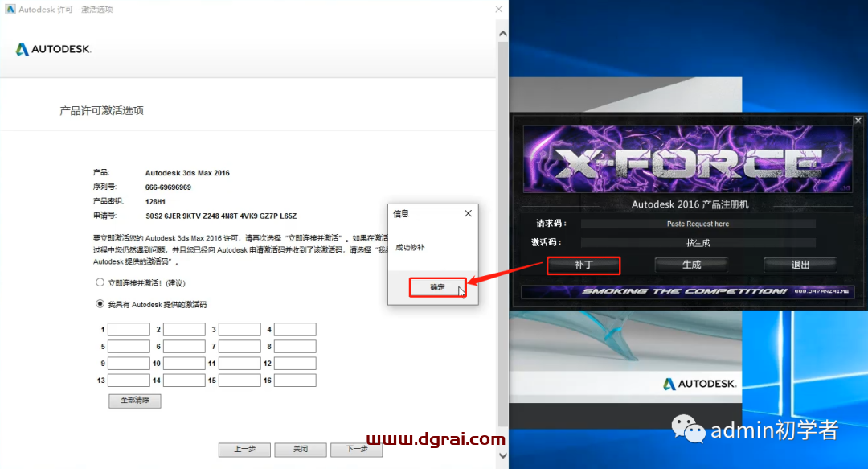Image resolution: width=868 pixels, height=469 pixels.
Task: Click the Autodesk 2016 产品注册机 title text
Action: click(x=690, y=204)
